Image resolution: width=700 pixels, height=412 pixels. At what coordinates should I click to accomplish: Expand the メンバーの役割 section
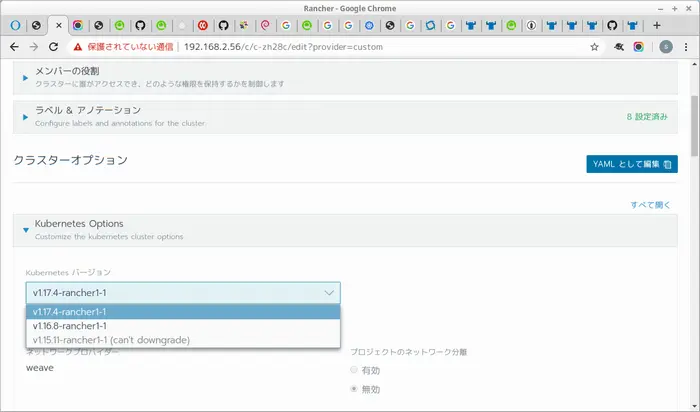[x=25, y=76]
